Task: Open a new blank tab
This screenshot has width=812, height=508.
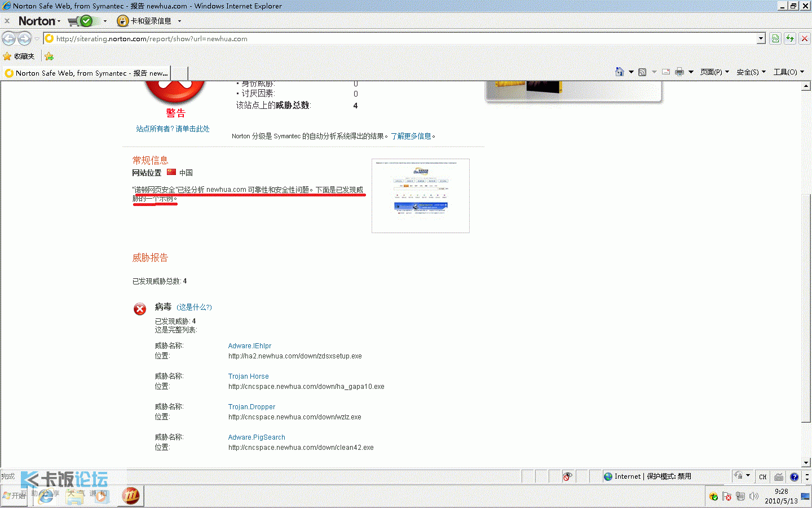Action: [x=180, y=73]
